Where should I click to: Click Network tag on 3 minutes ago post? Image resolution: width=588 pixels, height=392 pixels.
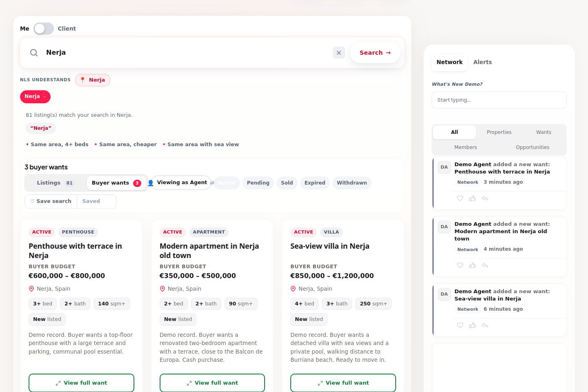(468, 183)
